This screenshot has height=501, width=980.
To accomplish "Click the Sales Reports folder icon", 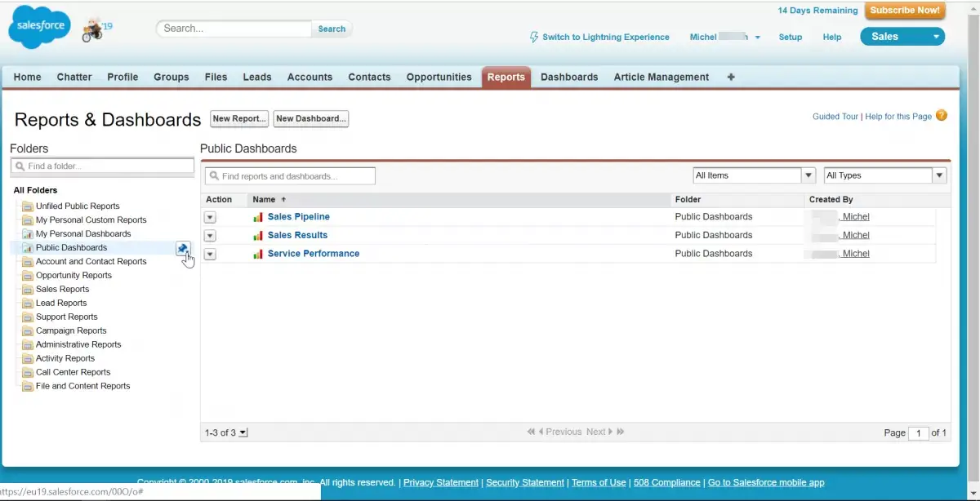I will (x=28, y=290).
